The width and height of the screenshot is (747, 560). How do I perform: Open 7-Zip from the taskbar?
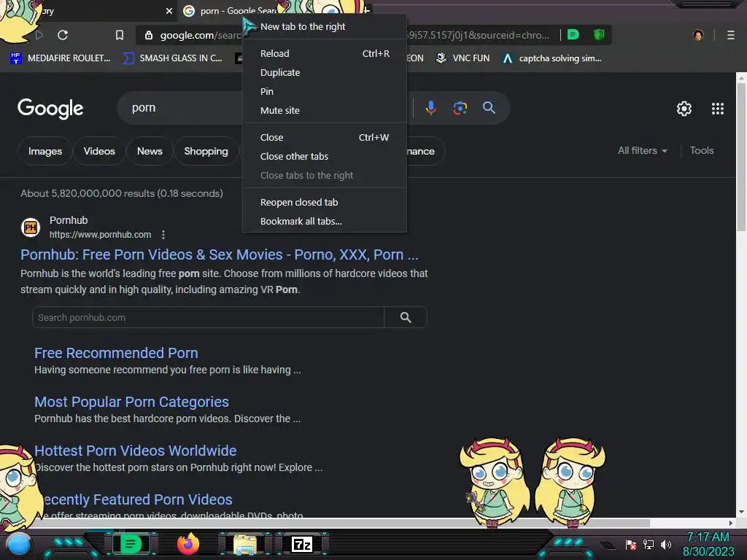pos(302,544)
